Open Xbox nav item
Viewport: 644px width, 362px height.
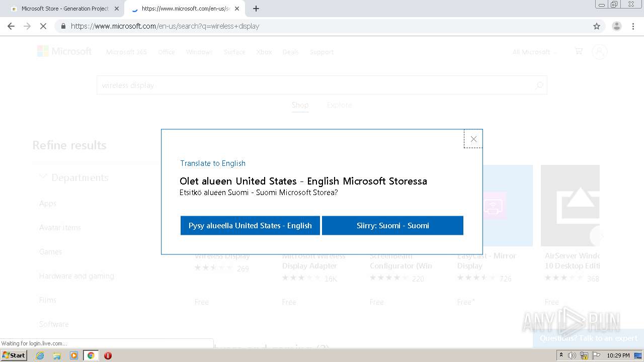tap(264, 52)
